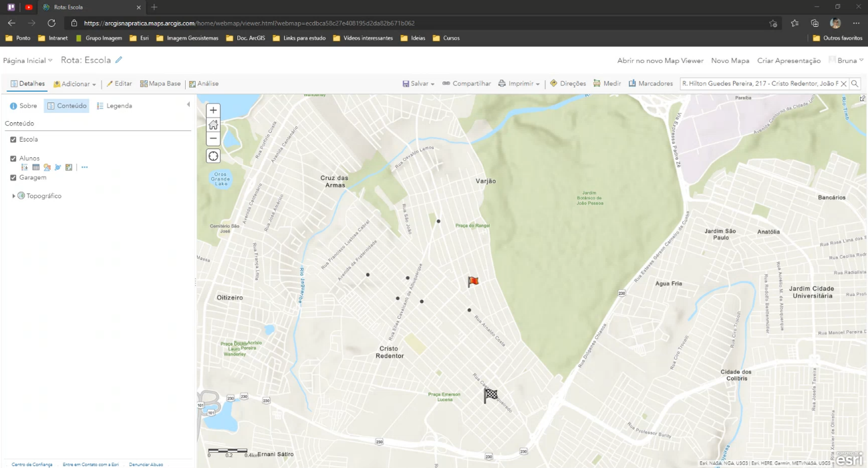The width and height of the screenshot is (868, 468).
Task: Click the Novo Mapa link
Action: pyautogui.click(x=730, y=60)
